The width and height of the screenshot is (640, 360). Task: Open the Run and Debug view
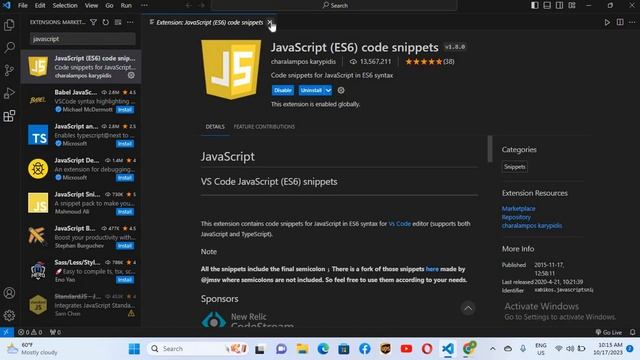point(9,93)
